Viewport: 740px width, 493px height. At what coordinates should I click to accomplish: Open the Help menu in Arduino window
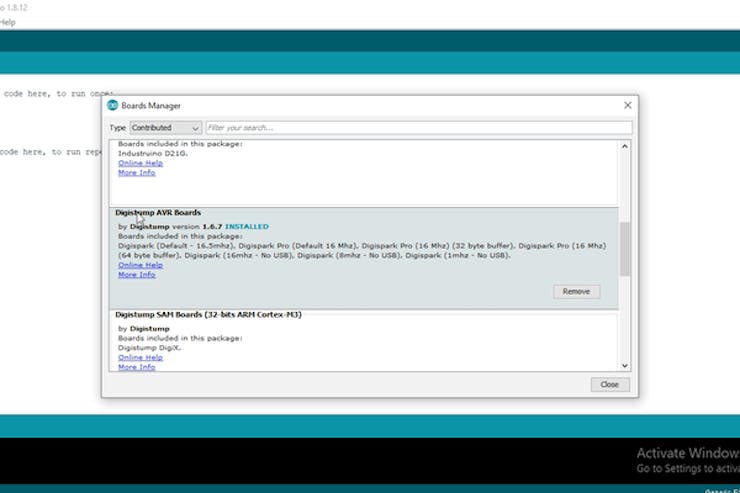[x=7, y=22]
